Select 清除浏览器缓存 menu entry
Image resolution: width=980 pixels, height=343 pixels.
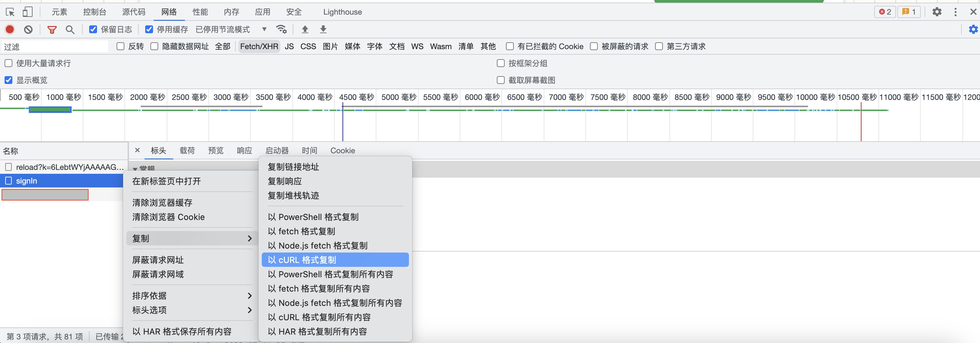click(x=192, y=203)
